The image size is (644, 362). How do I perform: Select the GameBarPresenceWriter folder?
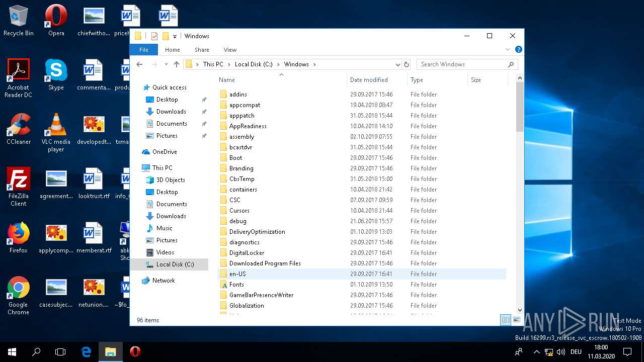click(361, 295)
